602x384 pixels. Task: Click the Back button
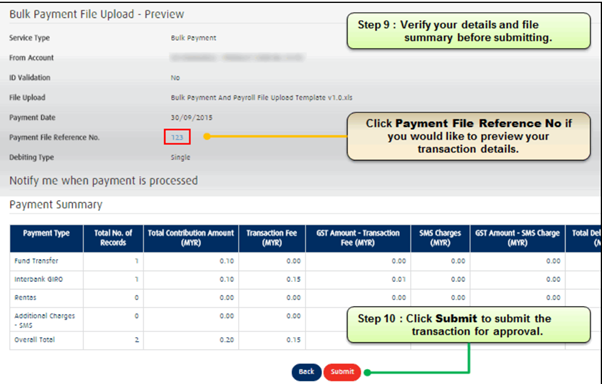[306, 372]
